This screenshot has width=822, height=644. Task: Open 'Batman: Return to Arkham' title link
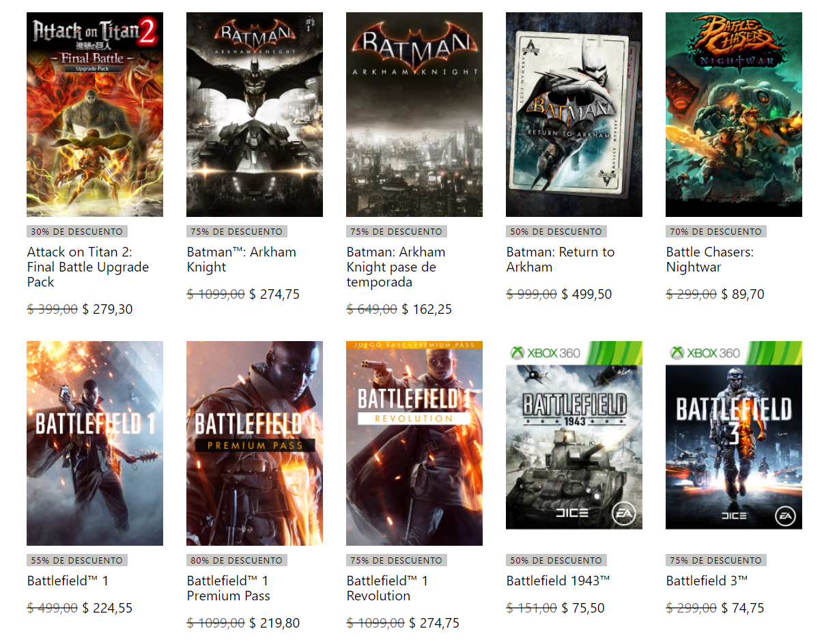[x=561, y=259]
